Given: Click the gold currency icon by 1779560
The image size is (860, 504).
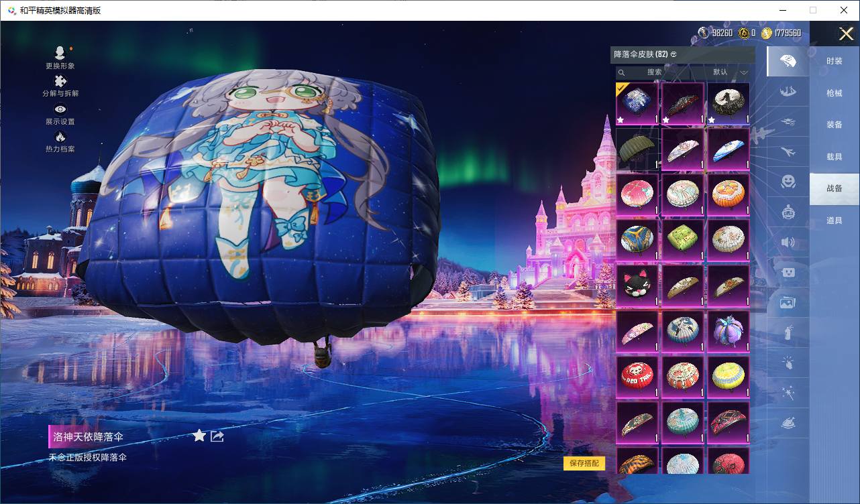Looking at the screenshot, I should [x=766, y=33].
